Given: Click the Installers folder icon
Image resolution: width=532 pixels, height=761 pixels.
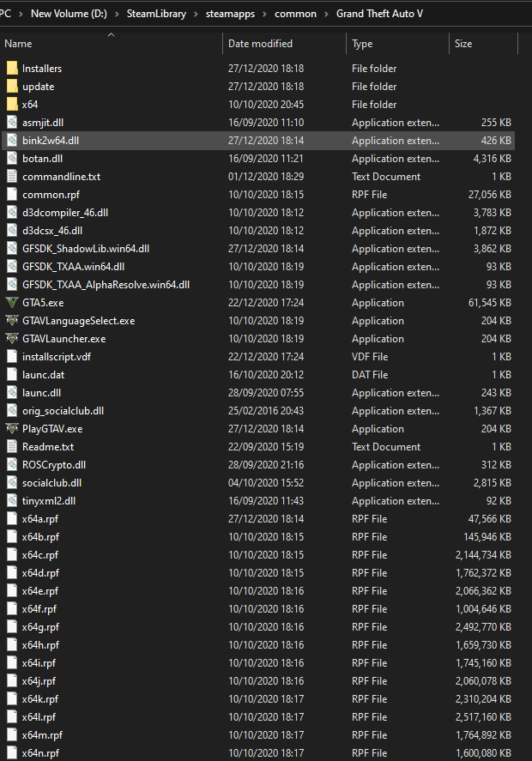Looking at the screenshot, I should point(12,69).
